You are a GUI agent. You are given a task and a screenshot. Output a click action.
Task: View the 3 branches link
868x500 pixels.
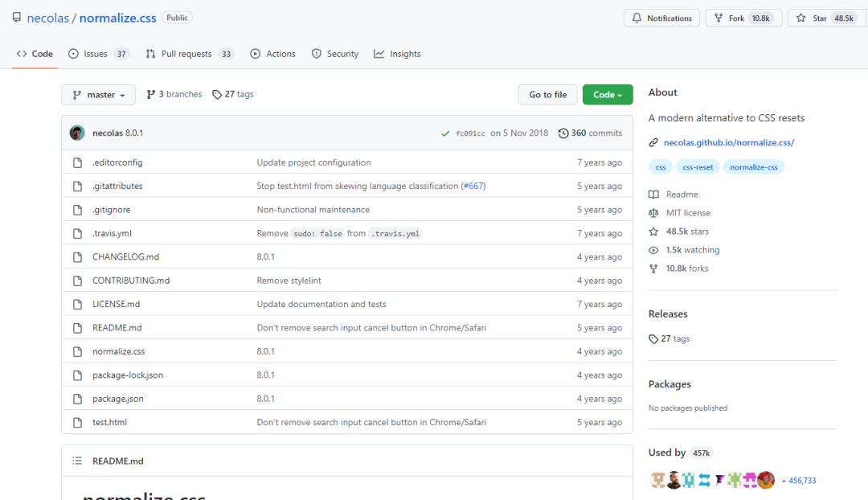point(174,94)
